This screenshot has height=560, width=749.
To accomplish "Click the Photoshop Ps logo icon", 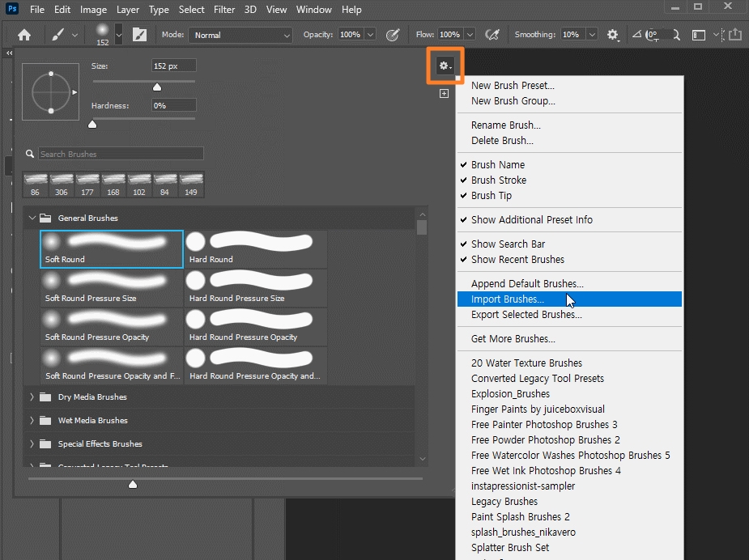I will (x=12, y=9).
